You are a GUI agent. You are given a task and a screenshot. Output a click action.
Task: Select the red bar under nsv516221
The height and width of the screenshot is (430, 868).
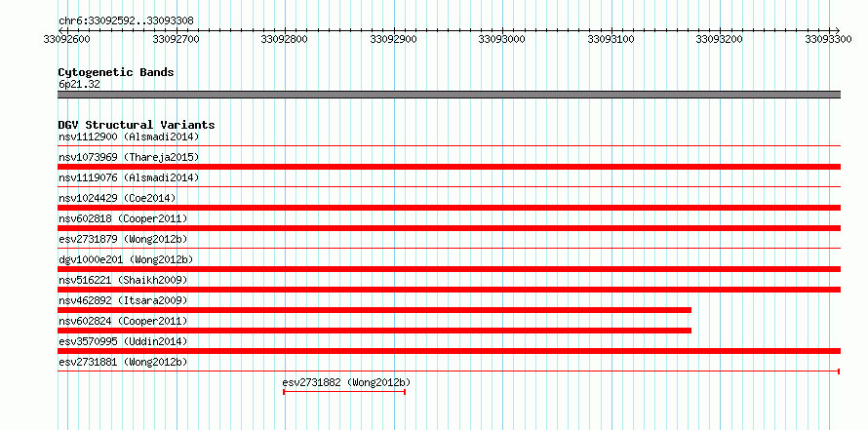point(449,290)
